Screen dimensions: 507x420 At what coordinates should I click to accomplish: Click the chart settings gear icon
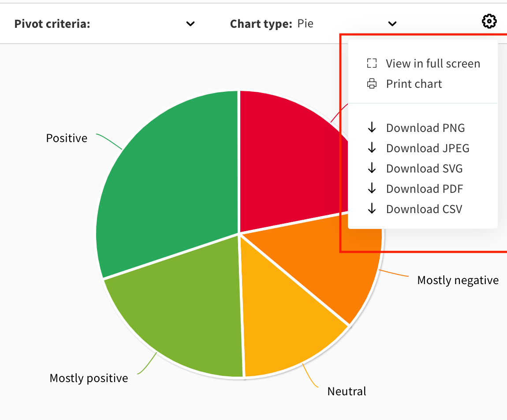[x=489, y=21]
